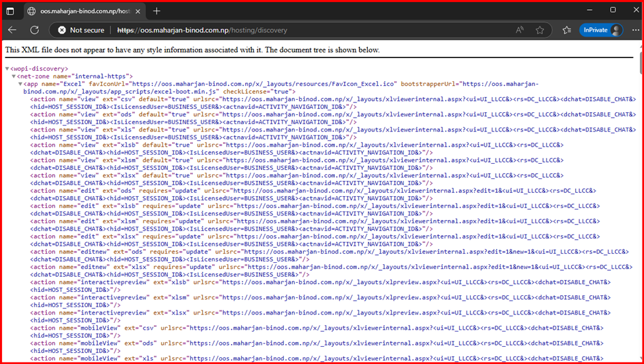This screenshot has height=364, width=644.
Task: Click the InPrivate profile button
Action: (x=601, y=30)
